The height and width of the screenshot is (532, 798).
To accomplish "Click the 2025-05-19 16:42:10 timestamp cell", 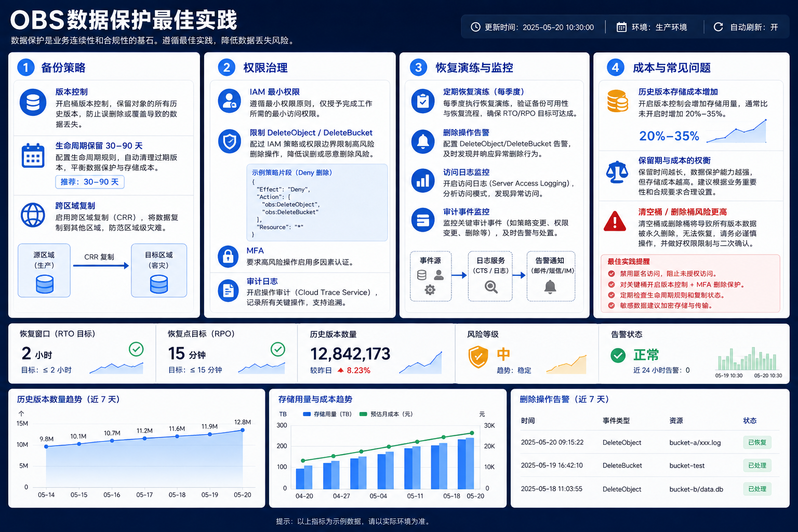I will [x=552, y=465].
